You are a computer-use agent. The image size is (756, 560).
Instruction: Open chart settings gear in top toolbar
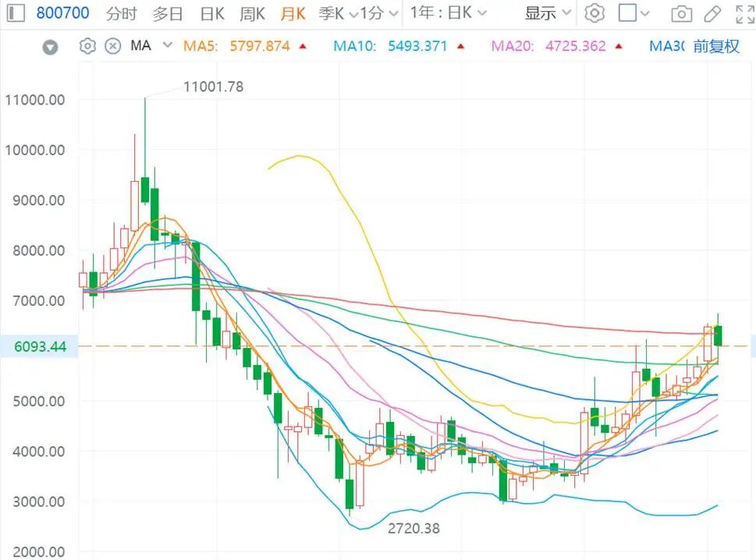pyautogui.click(x=594, y=13)
